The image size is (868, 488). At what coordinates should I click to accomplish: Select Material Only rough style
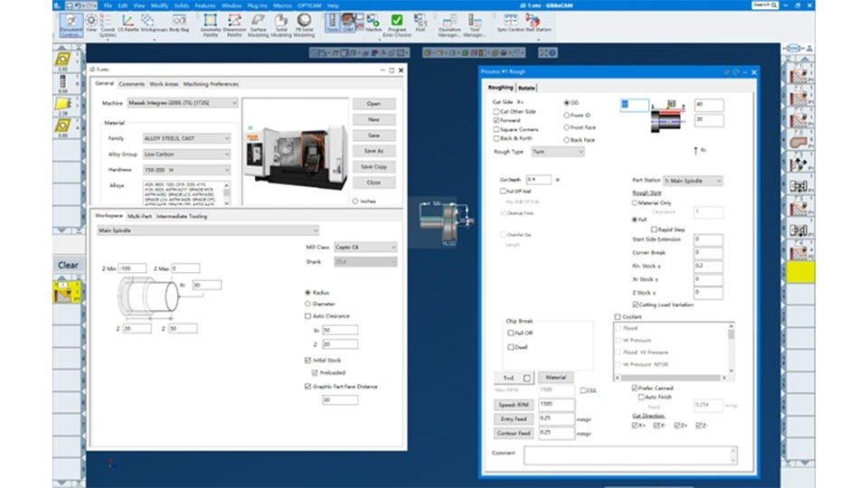tap(635, 203)
